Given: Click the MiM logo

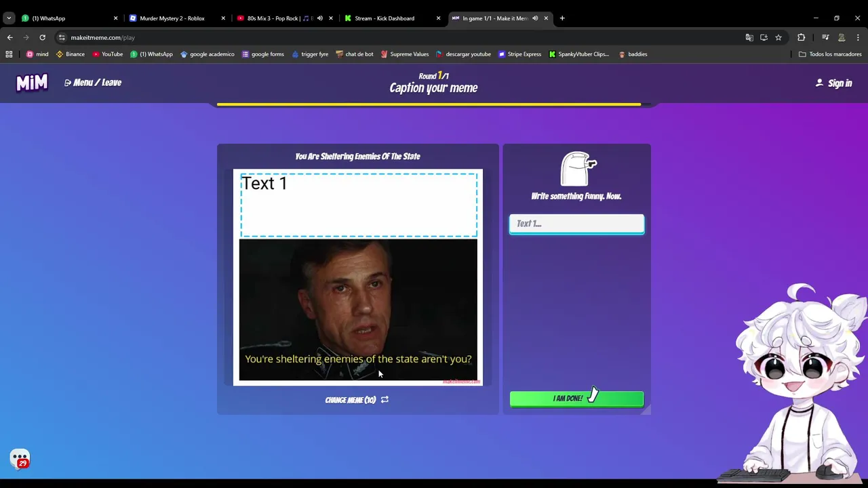Looking at the screenshot, I should [32, 83].
